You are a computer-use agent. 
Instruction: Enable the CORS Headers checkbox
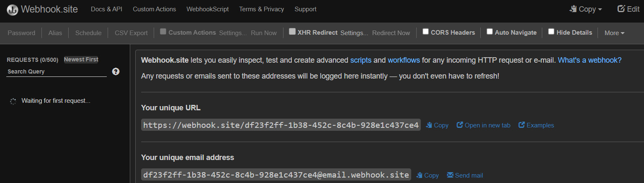(x=425, y=31)
